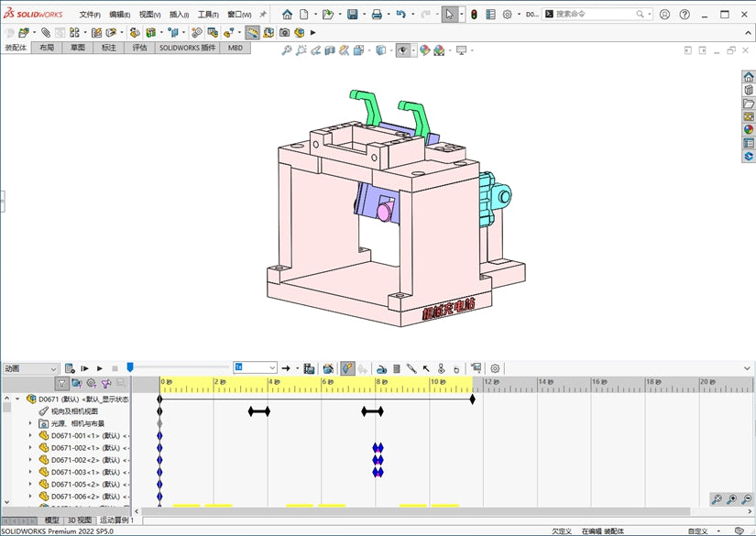
Task: Open the Help question mark icon
Action: click(685, 15)
